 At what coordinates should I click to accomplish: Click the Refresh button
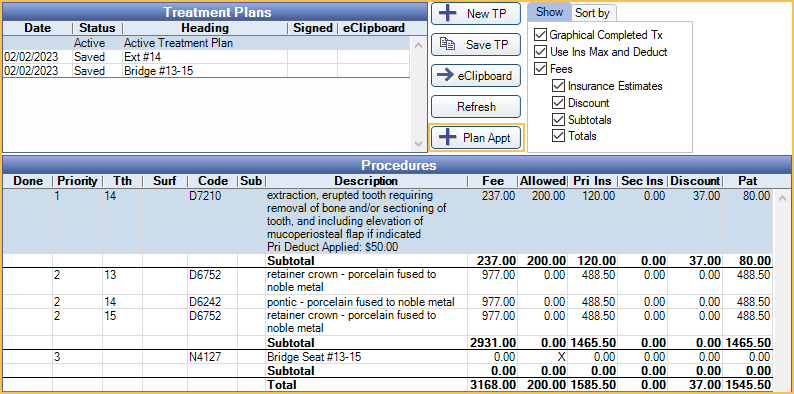[x=475, y=107]
